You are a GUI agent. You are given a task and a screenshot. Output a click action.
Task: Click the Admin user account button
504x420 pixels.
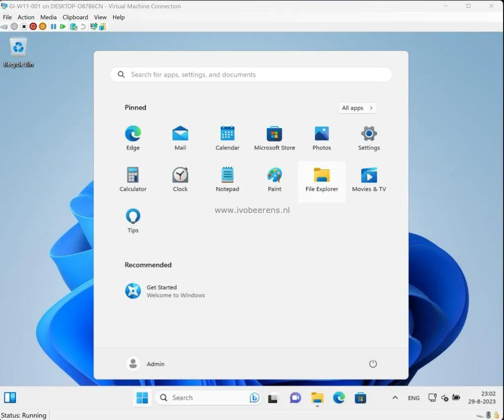coord(145,364)
